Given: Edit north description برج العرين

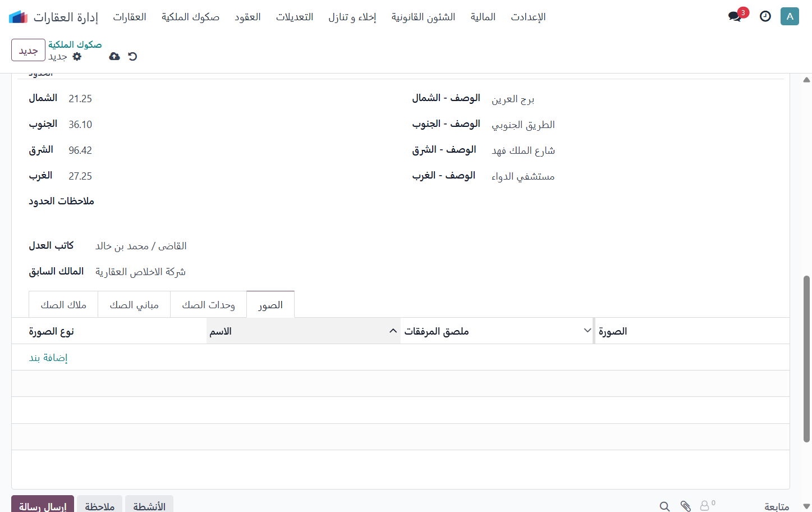Looking at the screenshot, I should pyautogui.click(x=513, y=99).
